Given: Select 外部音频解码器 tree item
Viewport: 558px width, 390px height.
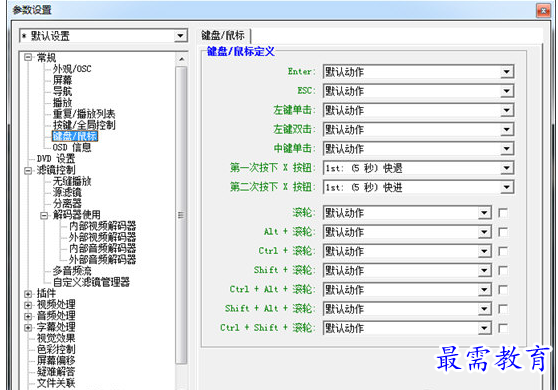Looking at the screenshot, I should point(102,259).
